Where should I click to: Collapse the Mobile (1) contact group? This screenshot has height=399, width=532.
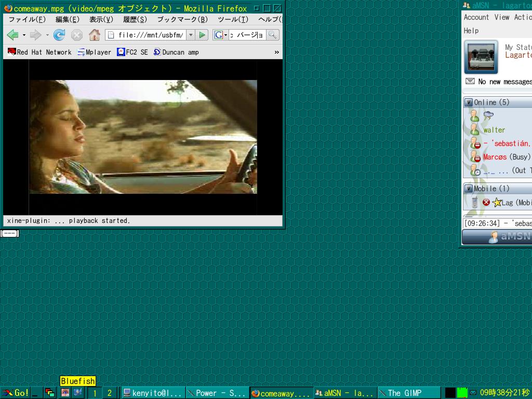point(468,189)
